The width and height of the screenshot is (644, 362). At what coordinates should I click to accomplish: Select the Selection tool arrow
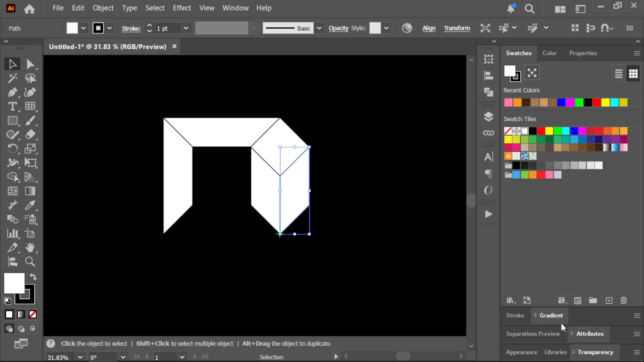12,64
